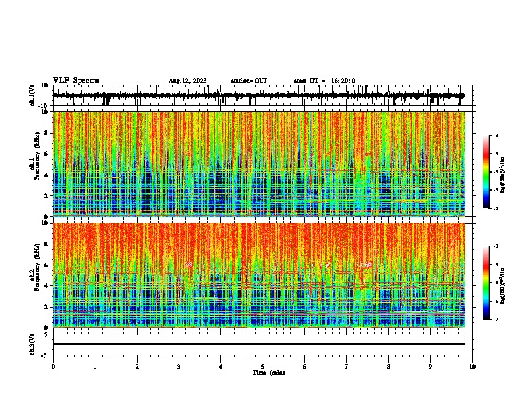Click the 'ch.3(V)' axis label
This screenshot has height=411, width=532.
(x=32, y=345)
